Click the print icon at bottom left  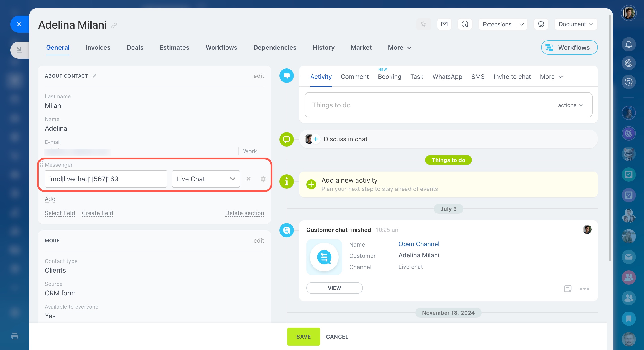15,336
